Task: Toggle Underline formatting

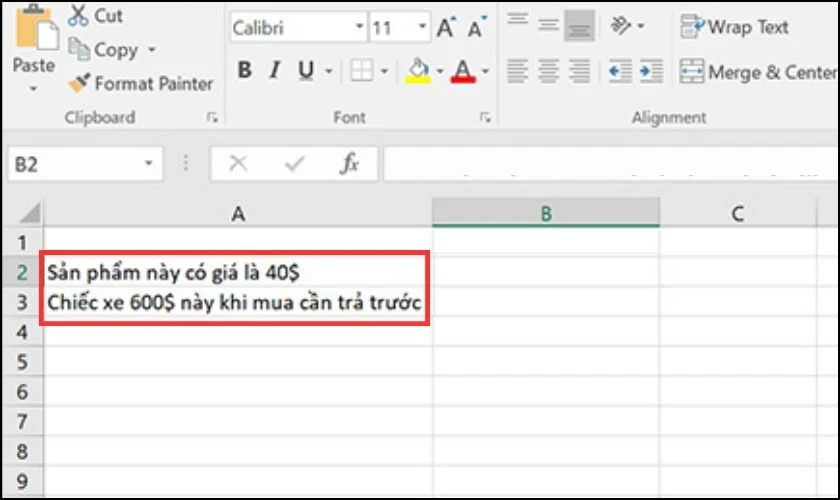Action: click(306, 70)
